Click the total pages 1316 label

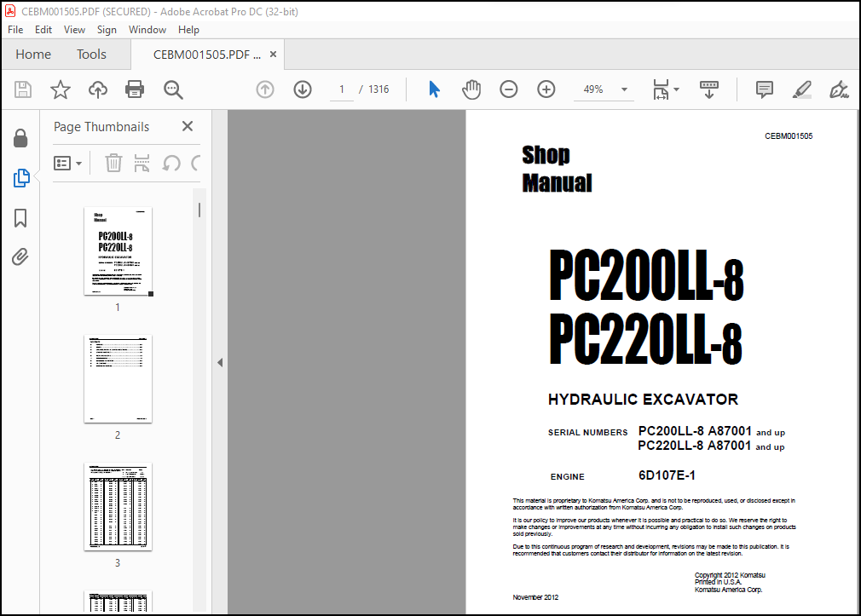[x=378, y=89]
